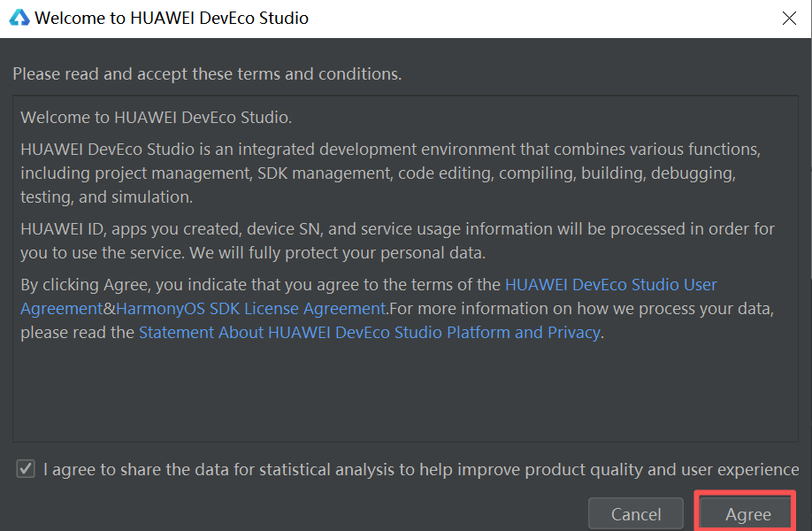This screenshot has width=812, height=531.
Task: Click 'Welcome to HUAWEI DevEco Studio.' paragraph text
Action: [157, 118]
